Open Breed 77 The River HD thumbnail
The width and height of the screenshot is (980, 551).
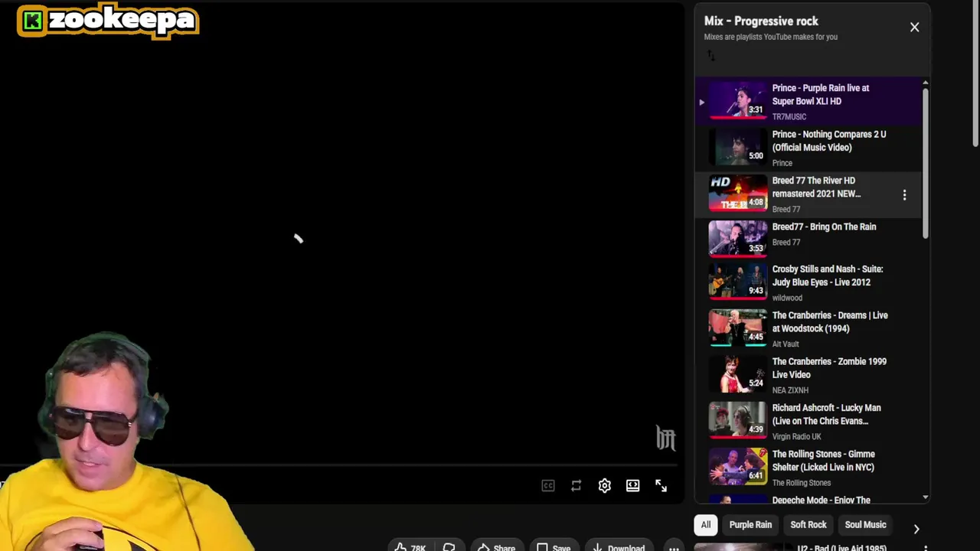tap(737, 193)
